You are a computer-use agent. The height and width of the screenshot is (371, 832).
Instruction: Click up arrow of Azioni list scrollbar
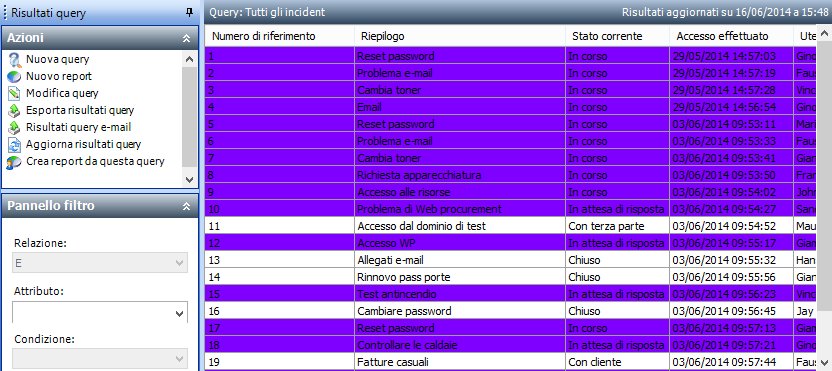click(189, 59)
